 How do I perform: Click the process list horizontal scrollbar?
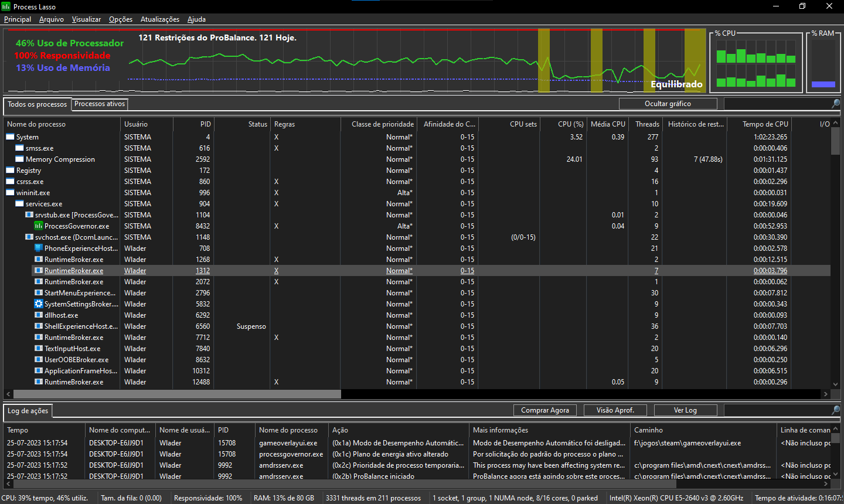click(x=177, y=394)
